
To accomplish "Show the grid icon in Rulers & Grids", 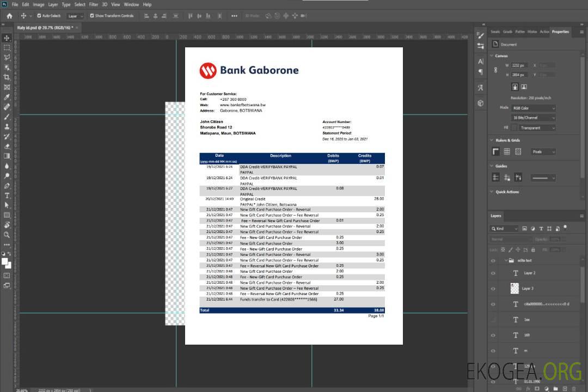I will click(507, 151).
